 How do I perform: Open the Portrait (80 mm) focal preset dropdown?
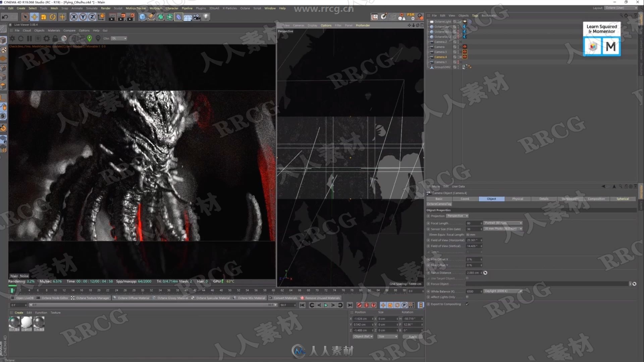pos(503,223)
